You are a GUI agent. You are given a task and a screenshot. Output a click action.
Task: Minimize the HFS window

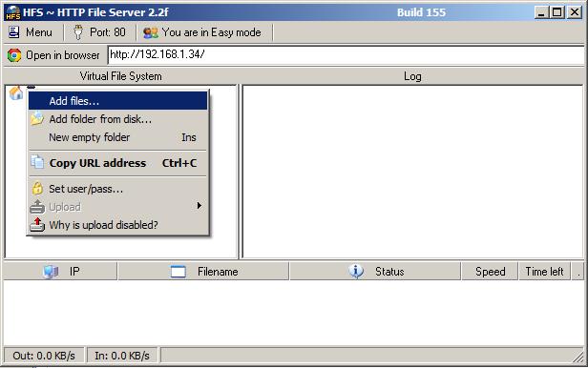click(540, 12)
